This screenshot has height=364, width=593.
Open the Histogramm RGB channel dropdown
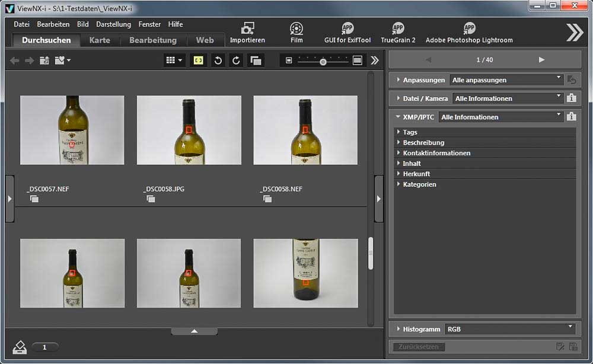pos(510,328)
